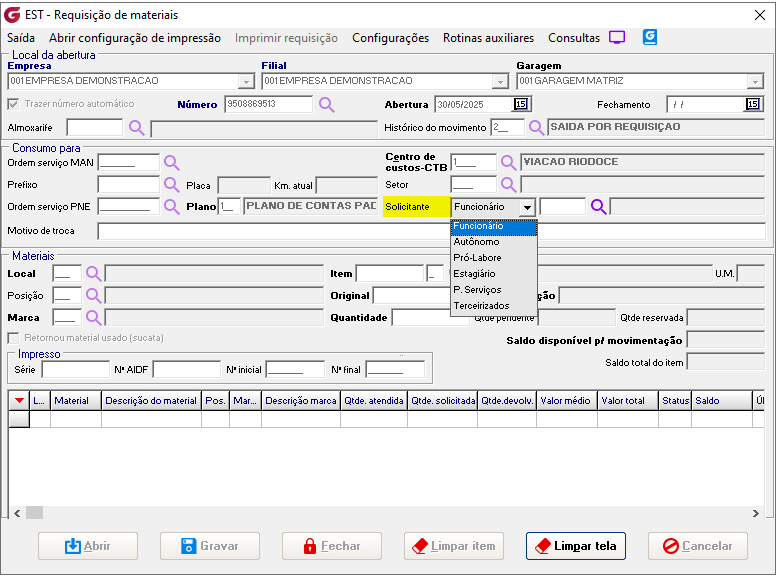
Task: Select P. Serviços in dropdown list
Action: click(494, 289)
